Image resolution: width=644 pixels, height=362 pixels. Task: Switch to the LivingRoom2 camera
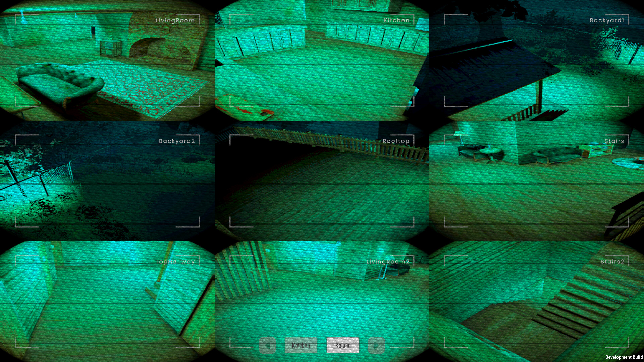322,302
